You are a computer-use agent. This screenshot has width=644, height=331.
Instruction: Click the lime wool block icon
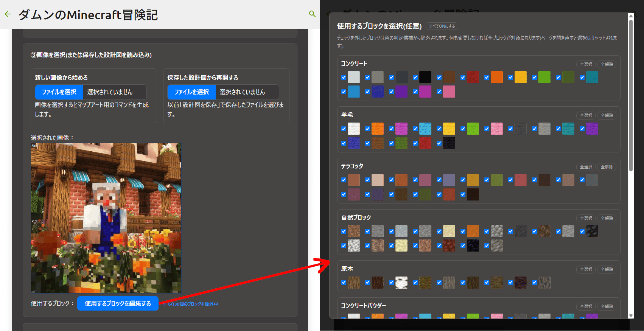473,129
